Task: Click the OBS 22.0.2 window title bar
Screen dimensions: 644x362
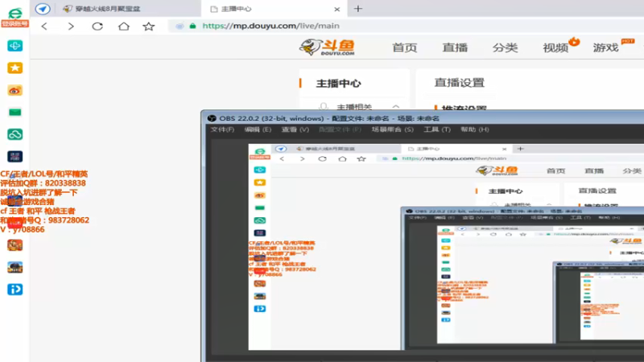Action: tap(423, 118)
